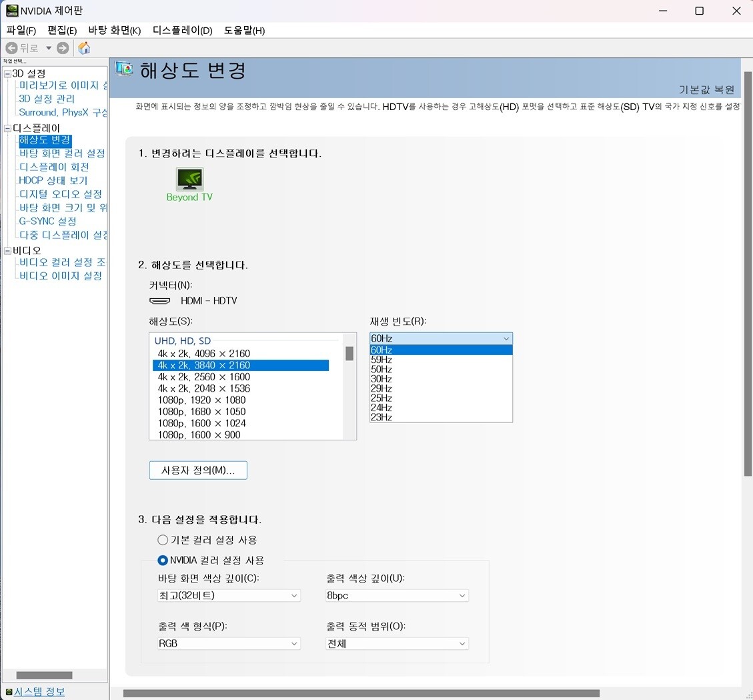Choose 25Hz in the refresh rate list
This screenshot has height=700, width=753.
[441, 398]
